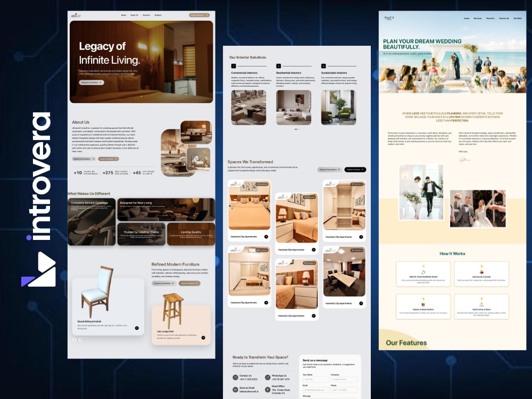This screenshot has width=532, height=399.
Task: Click the Phone field in the message form
Action: click(x=344, y=390)
